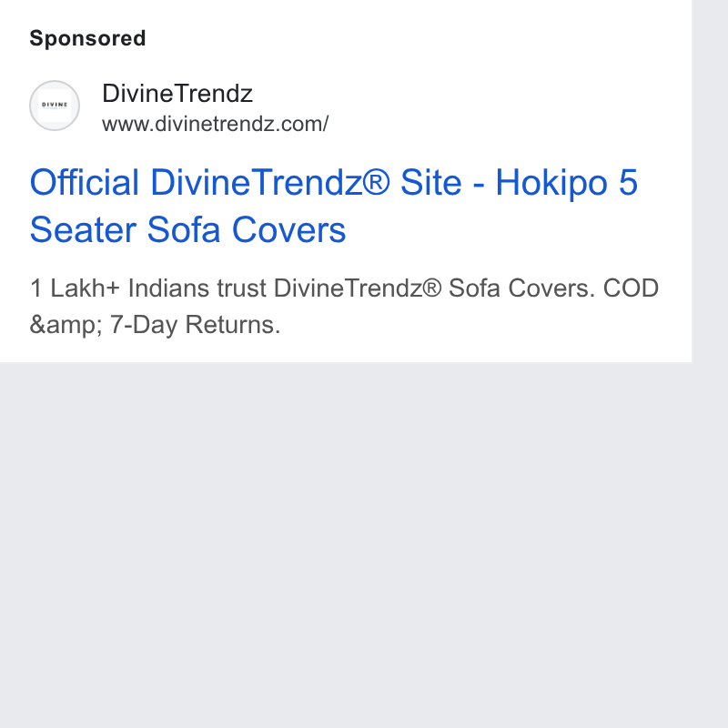Open the Official DivineTrendz® Site headline link
The image size is (728, 728).
click(x=334, y=206)
